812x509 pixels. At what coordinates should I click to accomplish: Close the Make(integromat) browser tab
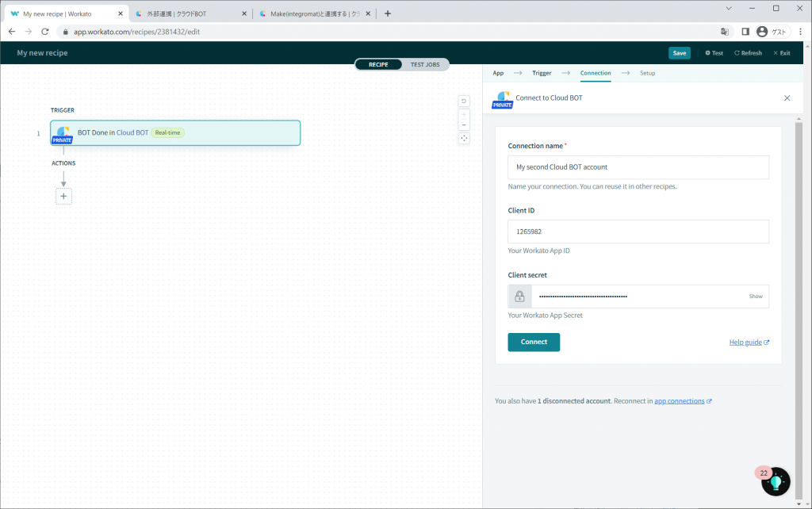[368, 14]
